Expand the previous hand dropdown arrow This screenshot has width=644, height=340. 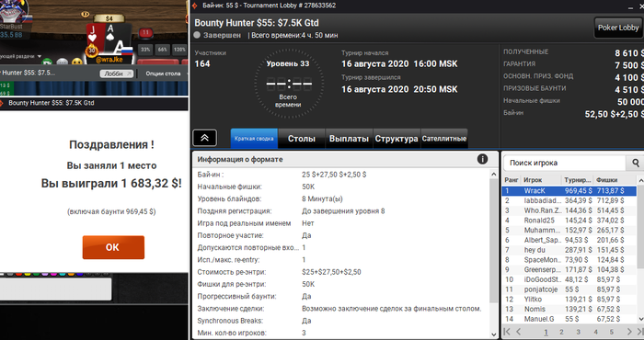click(40, 56)
